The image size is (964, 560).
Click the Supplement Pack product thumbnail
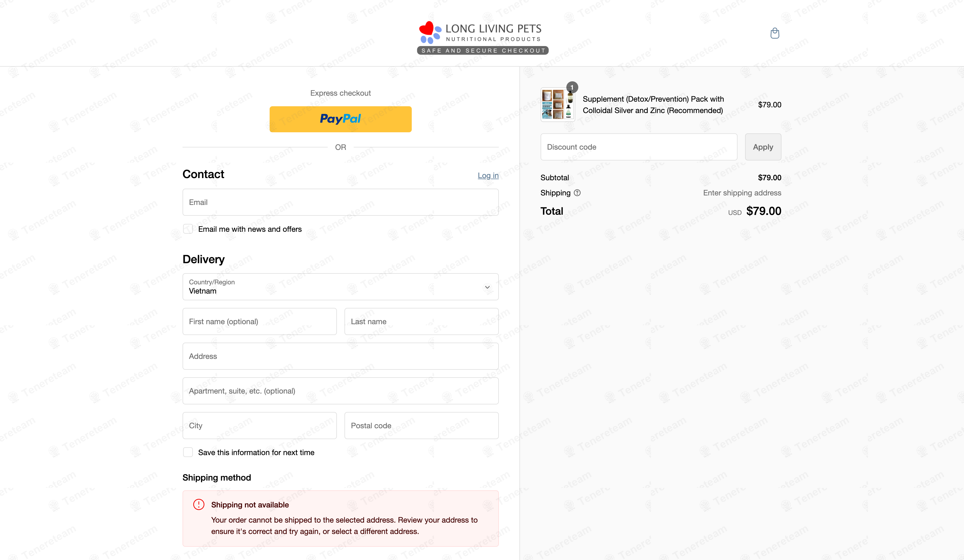[558, 104]
